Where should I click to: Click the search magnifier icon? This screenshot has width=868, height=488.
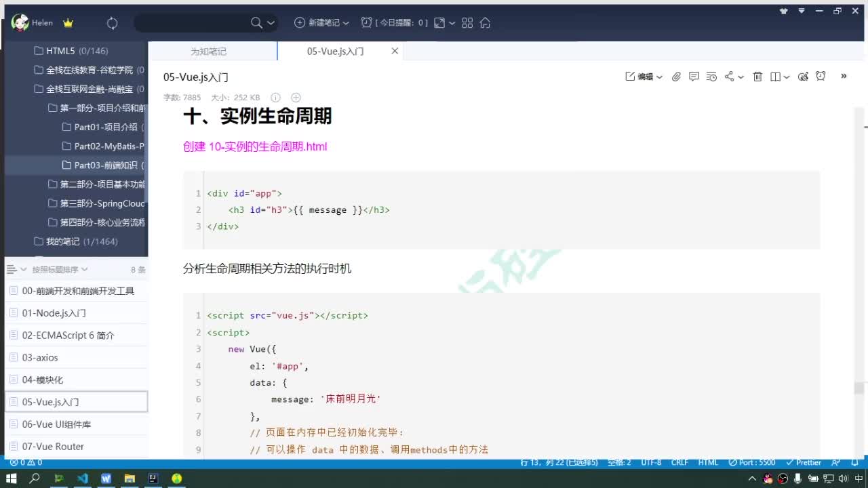256,23
